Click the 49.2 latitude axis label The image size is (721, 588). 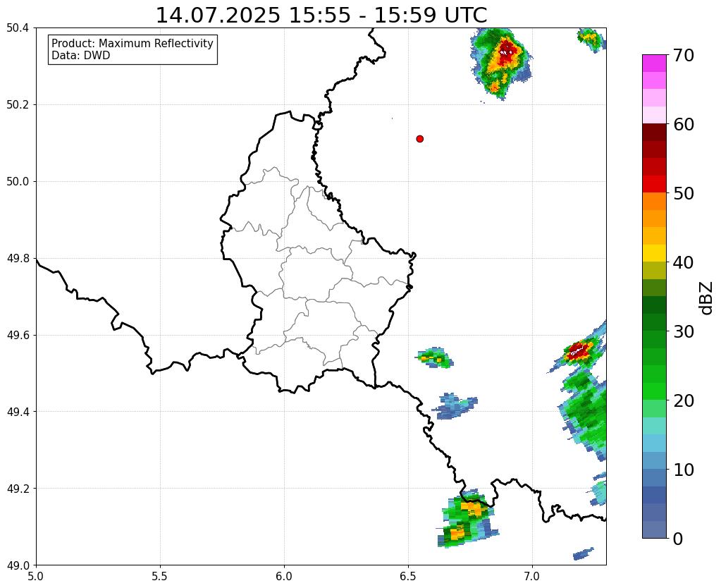click(18, 489)
